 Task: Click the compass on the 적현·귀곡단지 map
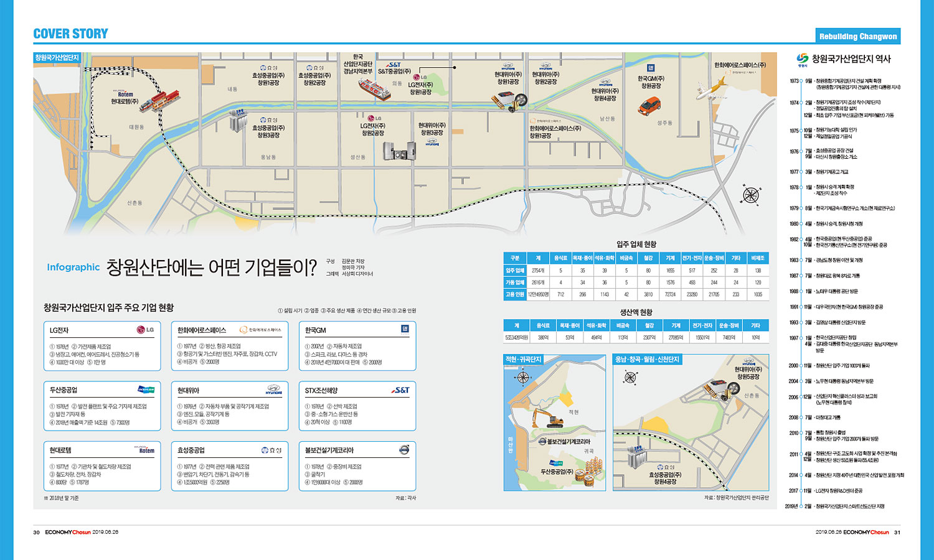point(523,377)
